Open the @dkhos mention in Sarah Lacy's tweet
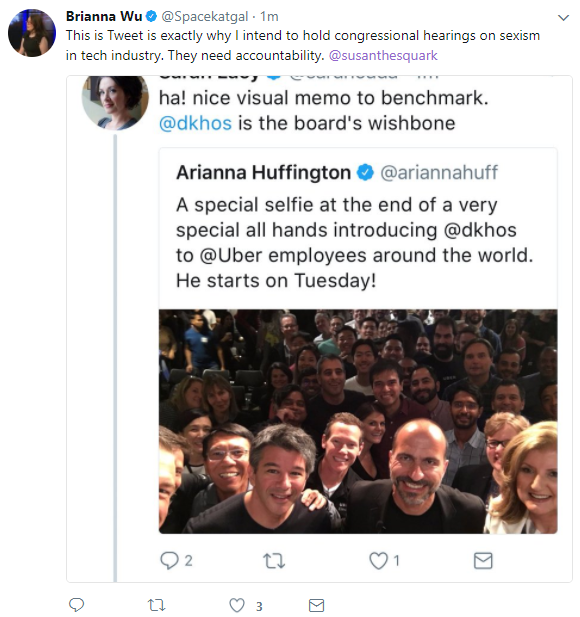Screen dimensions: 580x617 195,123
